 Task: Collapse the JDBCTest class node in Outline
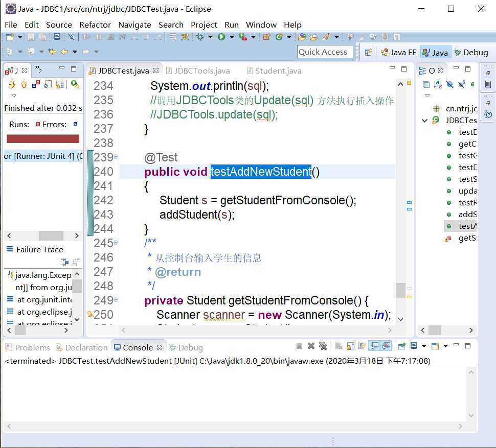[425, 121]
